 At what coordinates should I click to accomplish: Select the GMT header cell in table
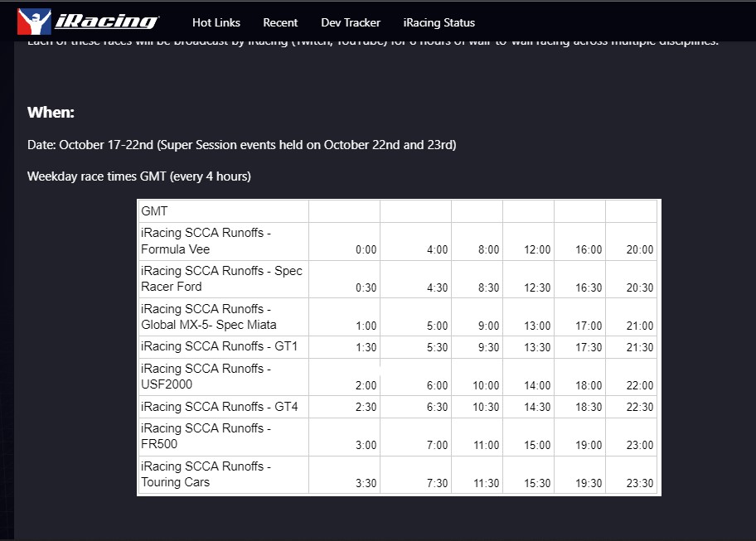pyautogui.click(x=155, y=211)
